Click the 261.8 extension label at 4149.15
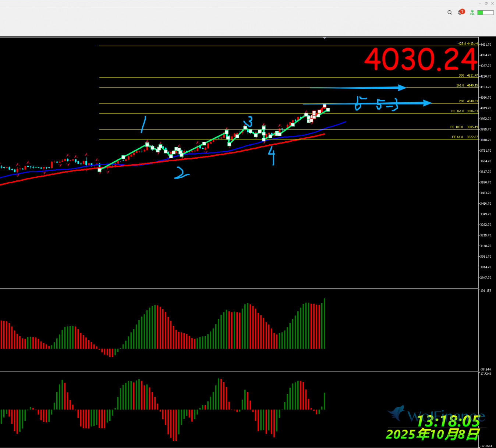Viewport: 496px width, 448px height. (x=467, y=85)
